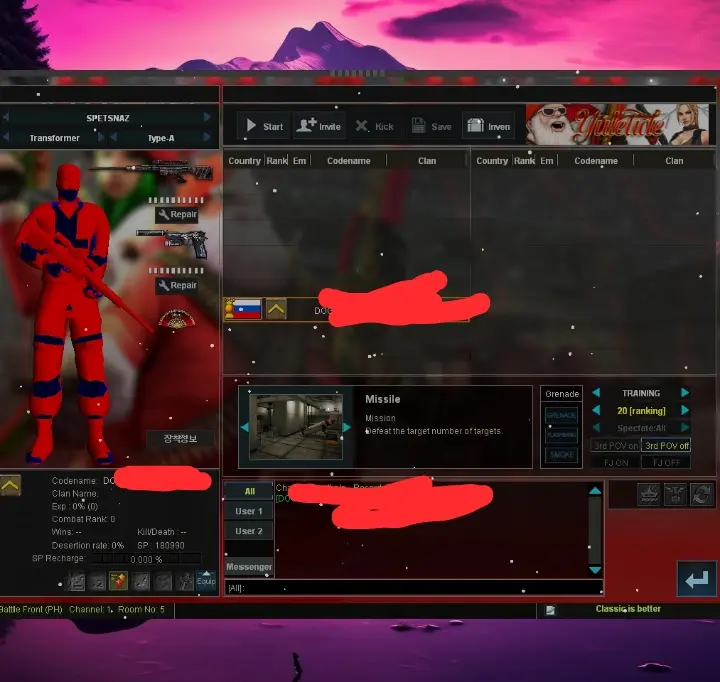Screen dimensions: 720x682
Task: Turn FJ OFF
Action: 666,462
